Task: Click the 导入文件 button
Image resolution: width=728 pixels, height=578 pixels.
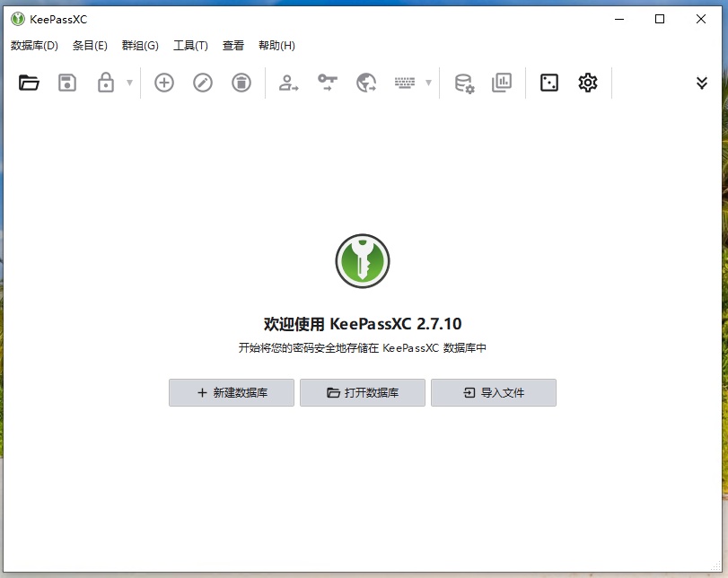Action: coord(494,392)
